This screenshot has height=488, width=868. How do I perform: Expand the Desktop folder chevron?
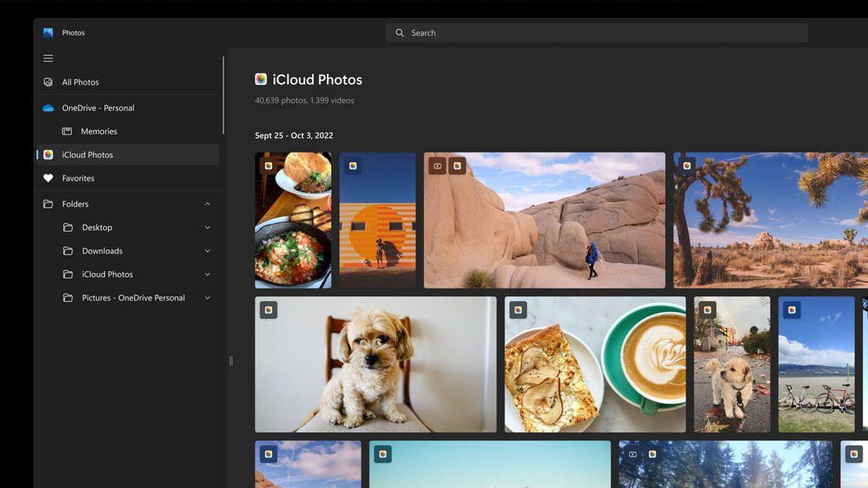tap(208, 228)
